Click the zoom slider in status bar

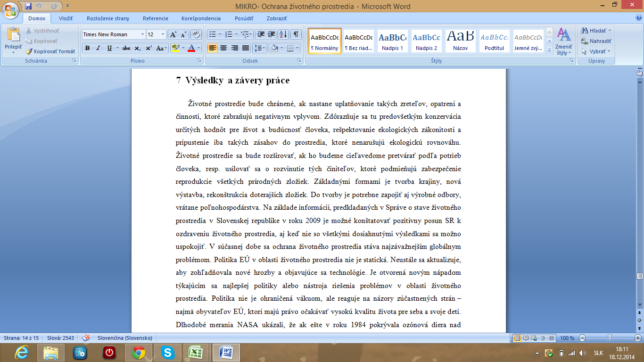coord(610,338)
